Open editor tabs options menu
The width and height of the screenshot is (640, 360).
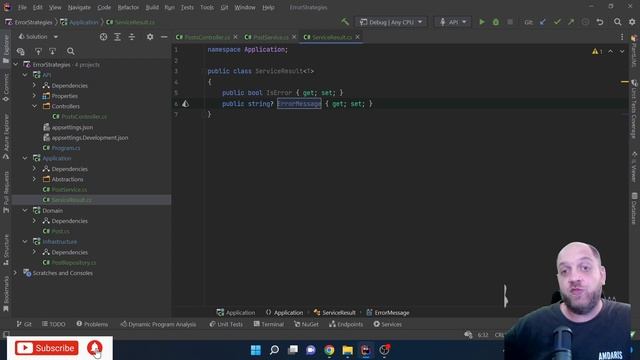tap(622, 37)
